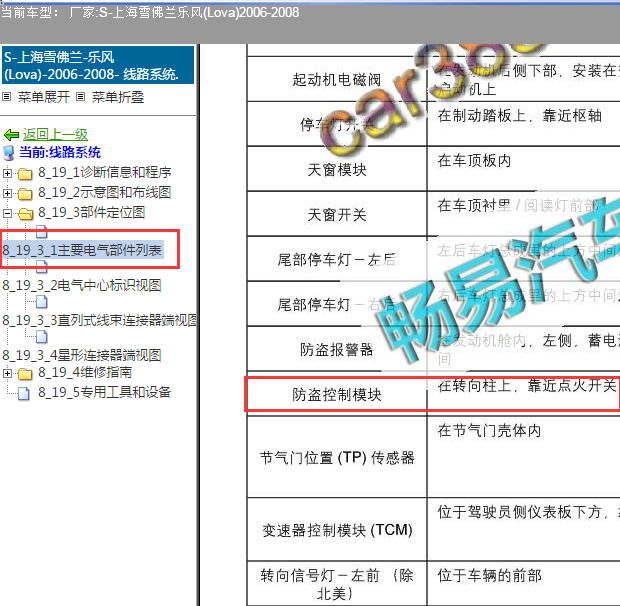Click the 当前车型 title text
This screenshot has height=606, width=620.
click(150, 12)
